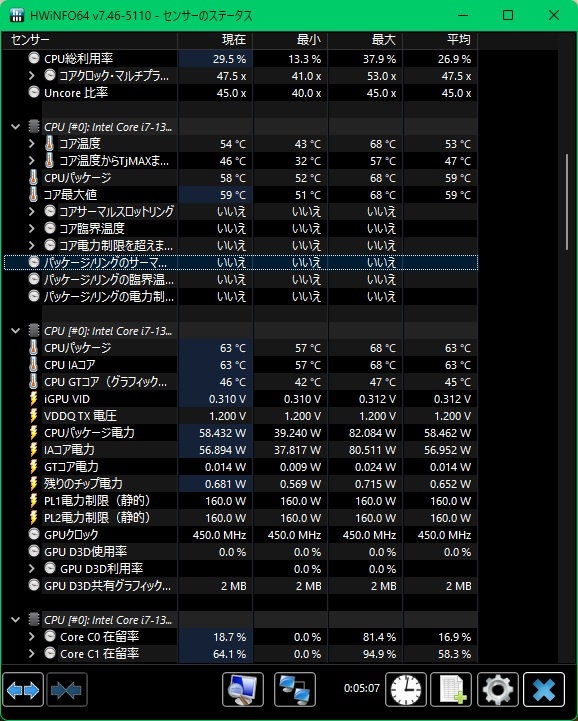Screen dimensions: 578x721
Task: Click the expand window arrows icon
Action: pyautogui.click(x=23, y=689)
